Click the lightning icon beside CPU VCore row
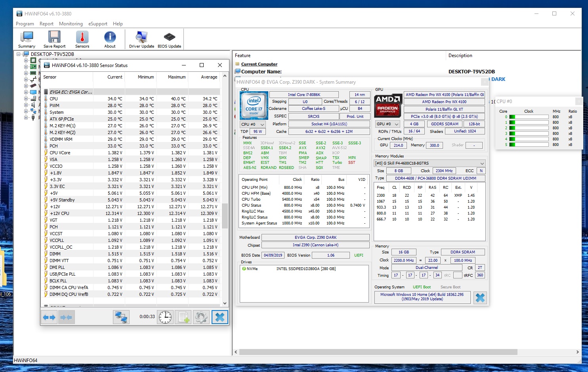Image resolution: width=588 pixels, height=372 pixels. pyautogui.click(x=46, y=153)
